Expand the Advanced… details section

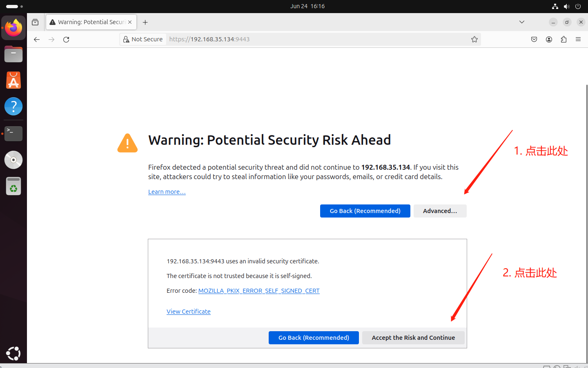440,211
